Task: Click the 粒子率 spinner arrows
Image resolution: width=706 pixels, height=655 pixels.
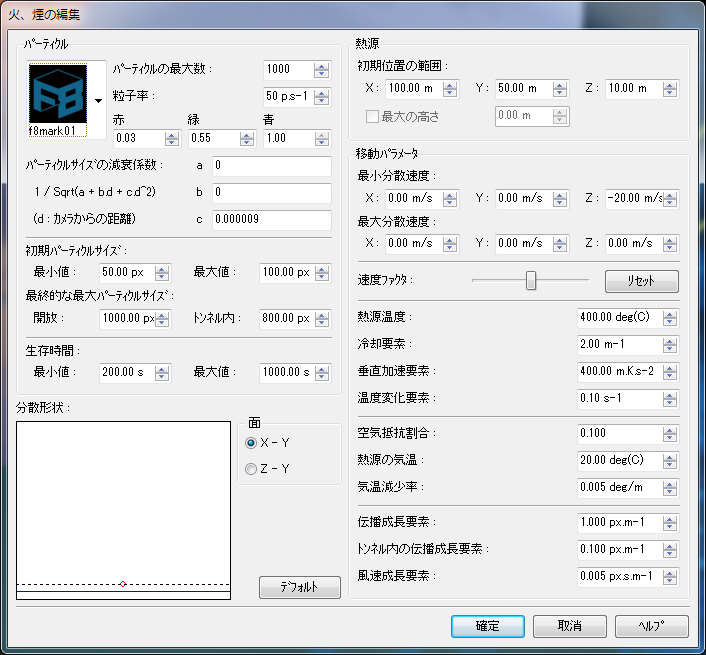Action: pyautogui.click(x=321, y=97)
